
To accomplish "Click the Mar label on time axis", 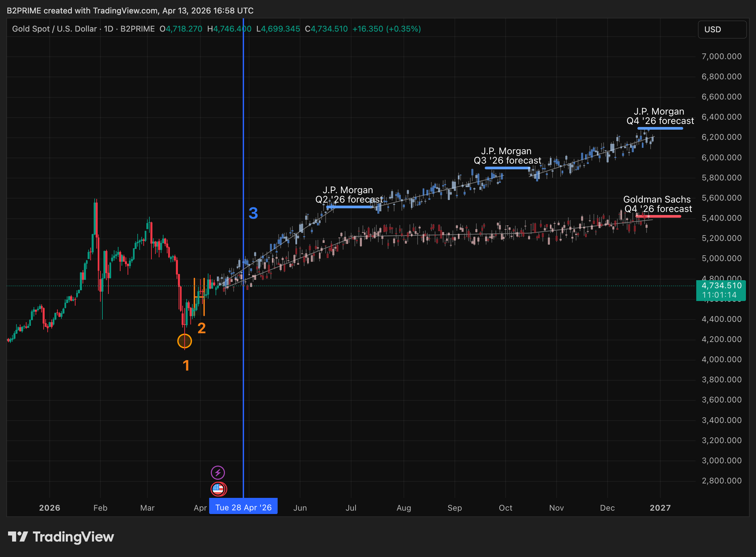I will 148,508.
